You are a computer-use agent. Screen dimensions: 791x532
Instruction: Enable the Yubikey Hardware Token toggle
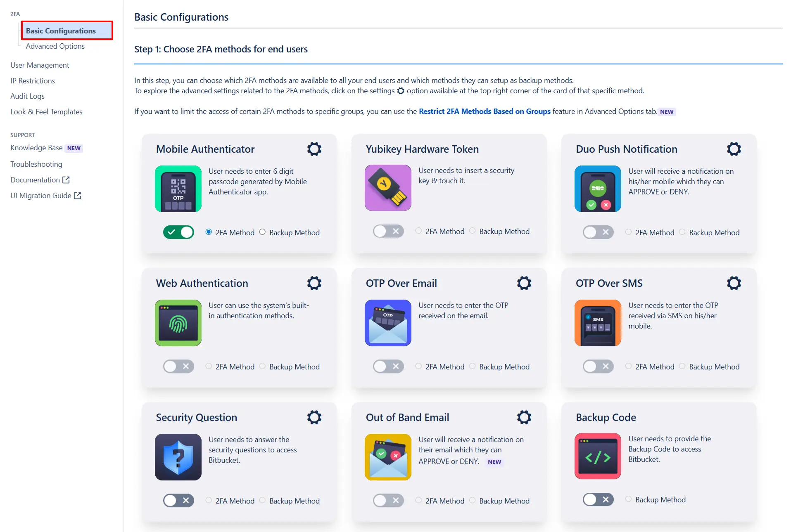pyautogui.click(x=388, y=231)
